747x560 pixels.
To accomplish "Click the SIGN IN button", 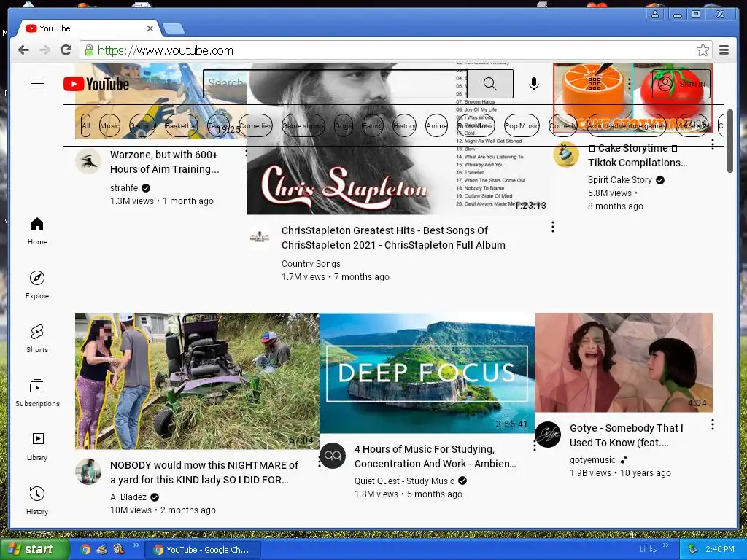I will pos(681,84).
